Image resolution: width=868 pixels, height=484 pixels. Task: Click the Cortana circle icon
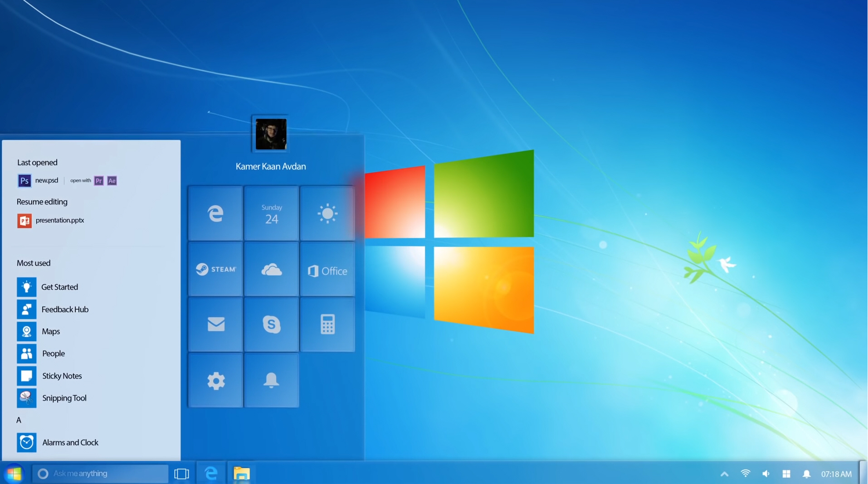[x=43, y=474]
